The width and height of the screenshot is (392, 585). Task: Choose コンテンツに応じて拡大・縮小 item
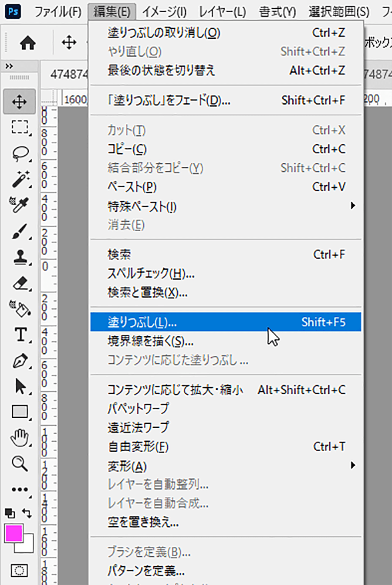point(226,390)
